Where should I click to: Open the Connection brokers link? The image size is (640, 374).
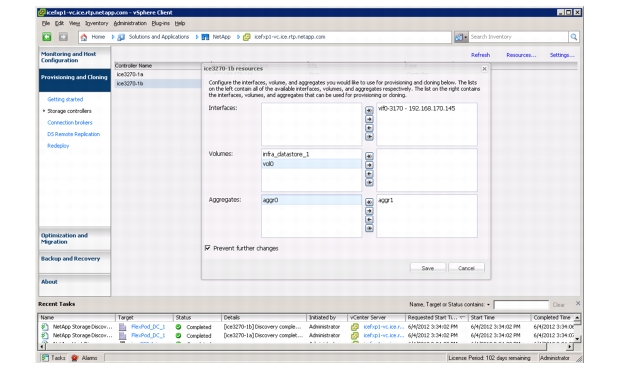(70, 122)
